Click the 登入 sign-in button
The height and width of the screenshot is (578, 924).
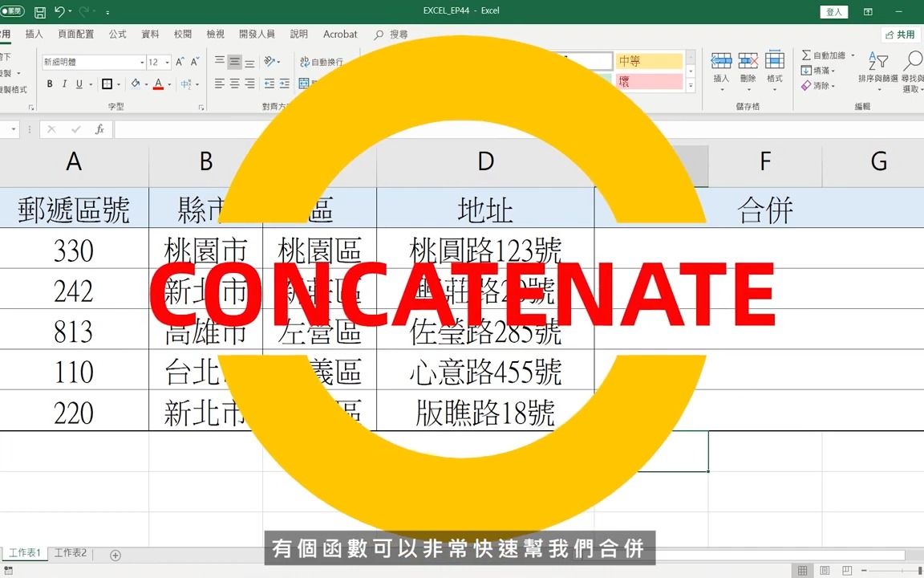tap(833, 11)
